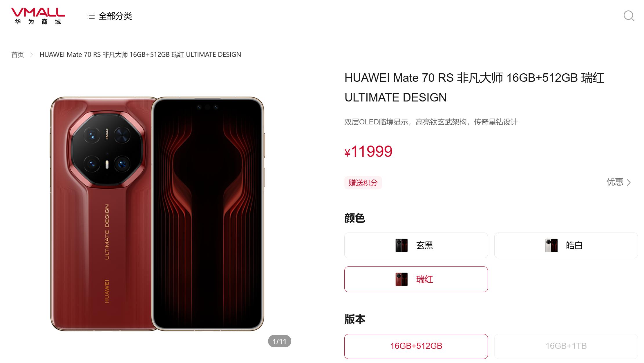Click the 赠送积分 tag

363,183
